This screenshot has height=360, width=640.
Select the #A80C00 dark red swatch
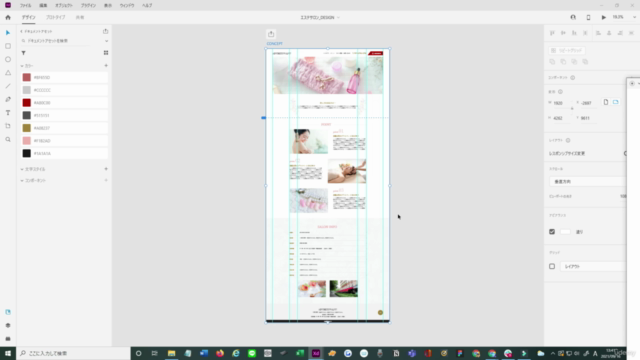(27, 103)
